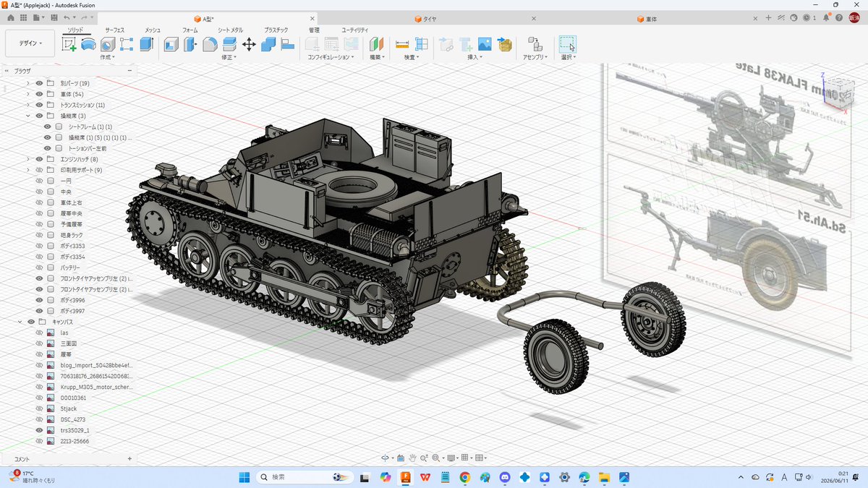
Task: Switch to the プラスチック tab
Action: (x=276, y=30)
